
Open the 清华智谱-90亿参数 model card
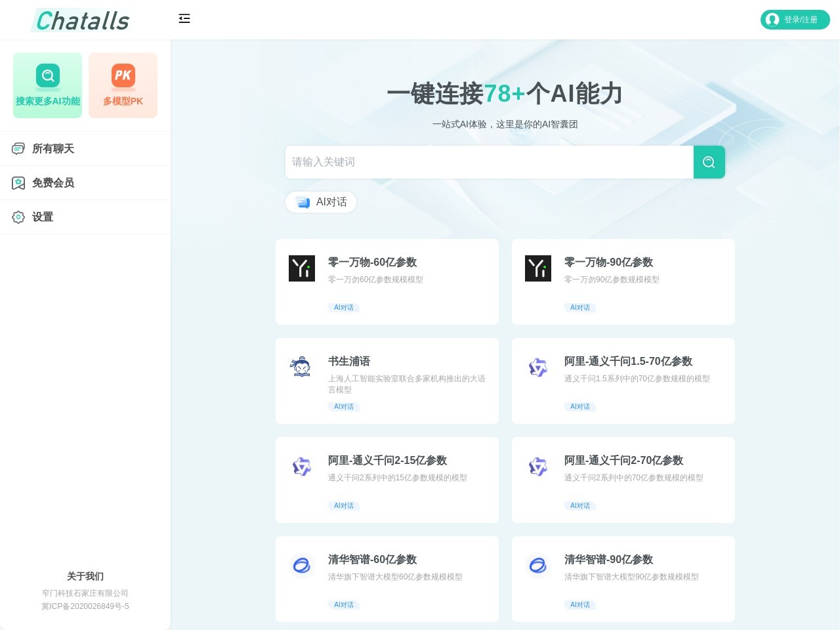(623, 578)
